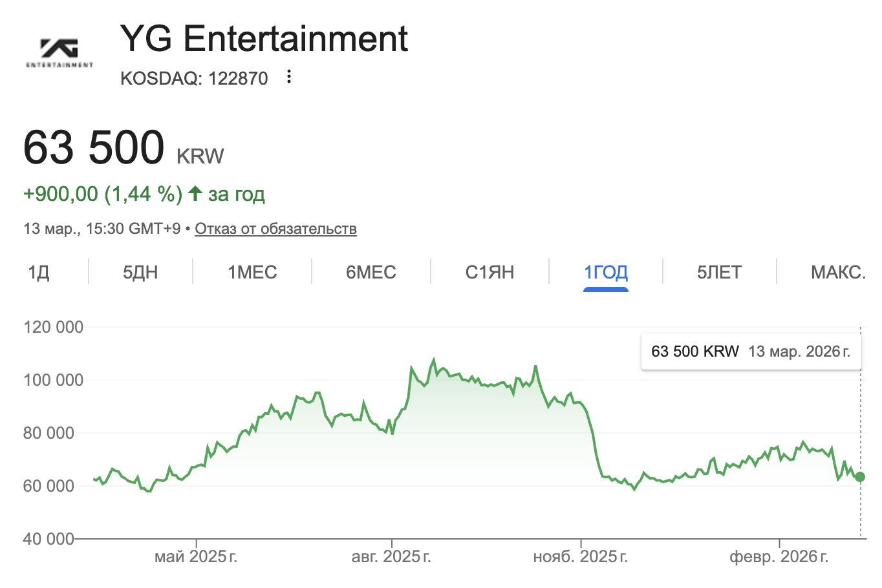Viewport: 882px width, 588px height.
Task: Click the май 2025 г. axis label
Action: coord(196,556)
